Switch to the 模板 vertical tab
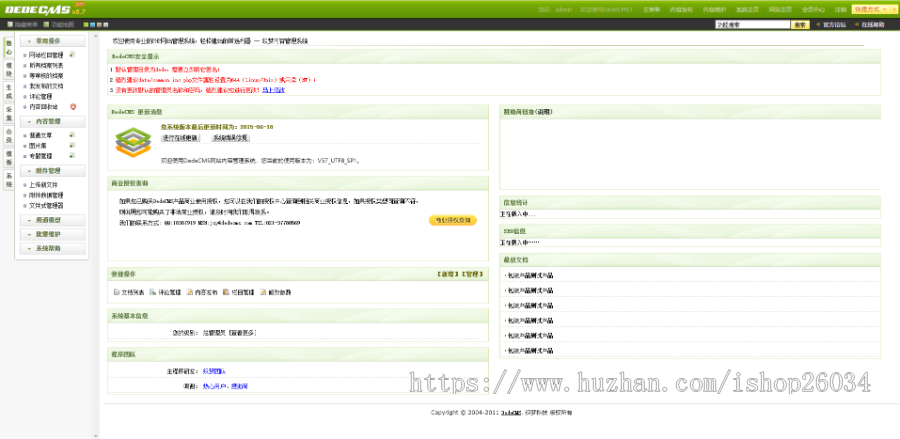Image resolution: width=900 pixels, height=439 pixels. [9, 158]
